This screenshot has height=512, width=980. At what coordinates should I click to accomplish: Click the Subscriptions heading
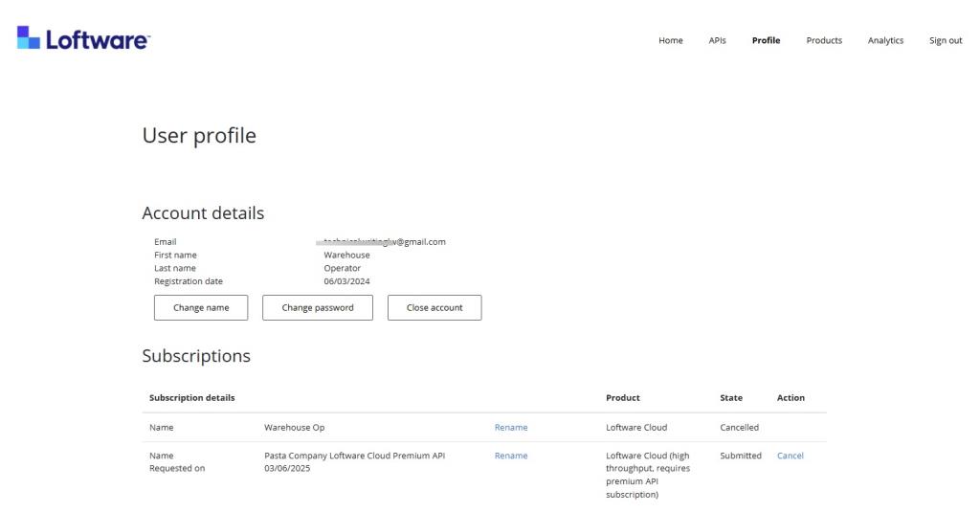[195, 356]
